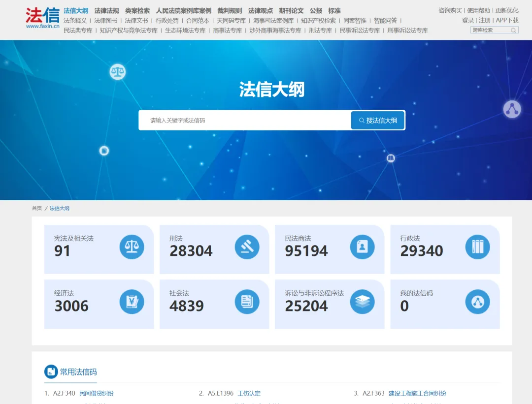The image size is (532, 404).
Task: Click the 29340 count on 行政法 card
Action: pyautogui.click(x=422, y=251)
